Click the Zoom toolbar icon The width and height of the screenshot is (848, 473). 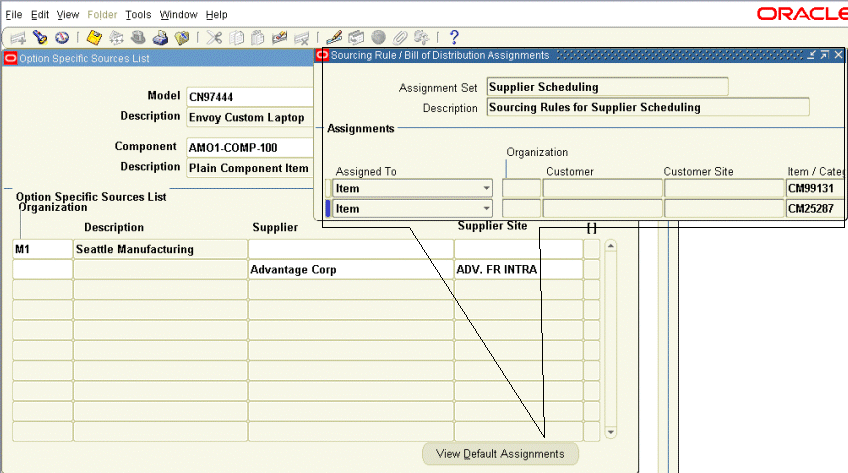pos(356,37)
